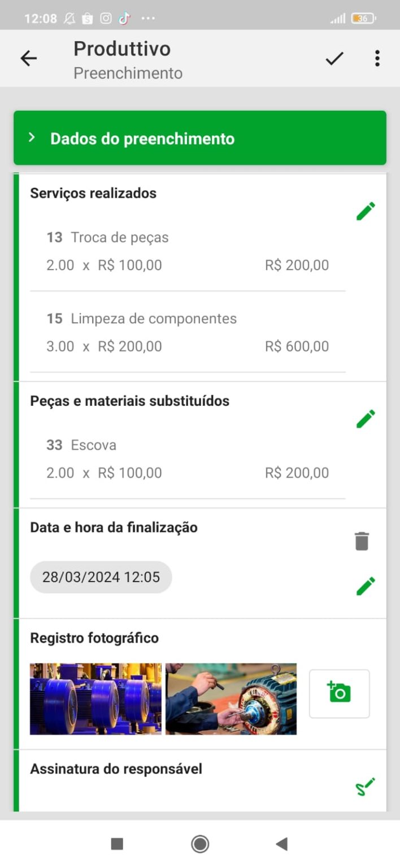Select the Preenchimento screen title
This screenshot has width=400, height=868.
click(127, 73)
